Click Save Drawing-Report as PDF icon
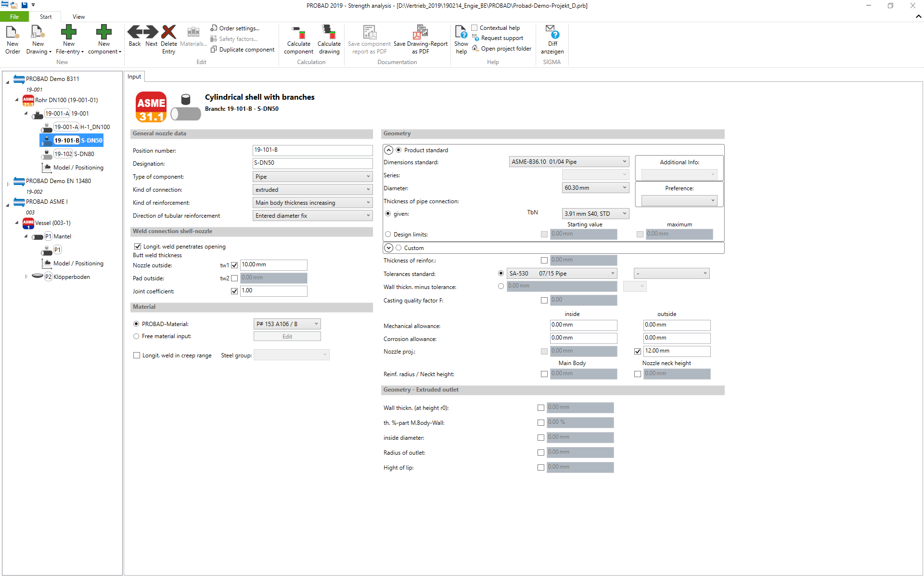 pyautogui.click(x=420, y=33)
